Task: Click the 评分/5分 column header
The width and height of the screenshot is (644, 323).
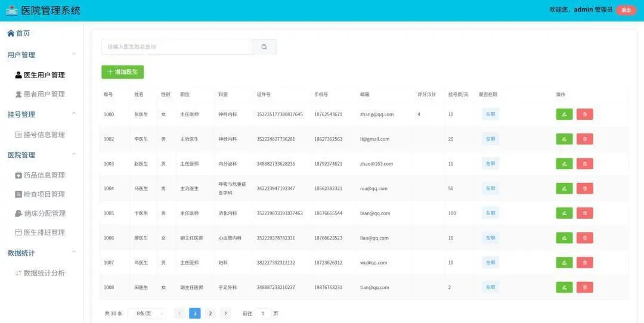Action: click(x=427, y=94)
